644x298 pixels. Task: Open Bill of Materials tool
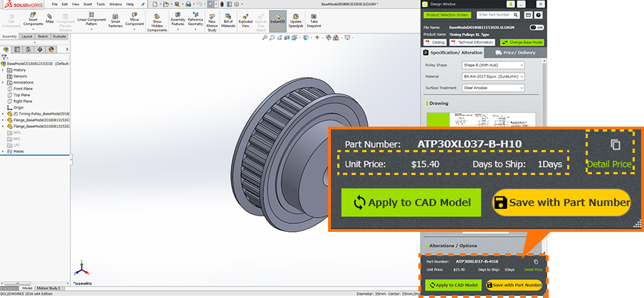coord(228,20)
